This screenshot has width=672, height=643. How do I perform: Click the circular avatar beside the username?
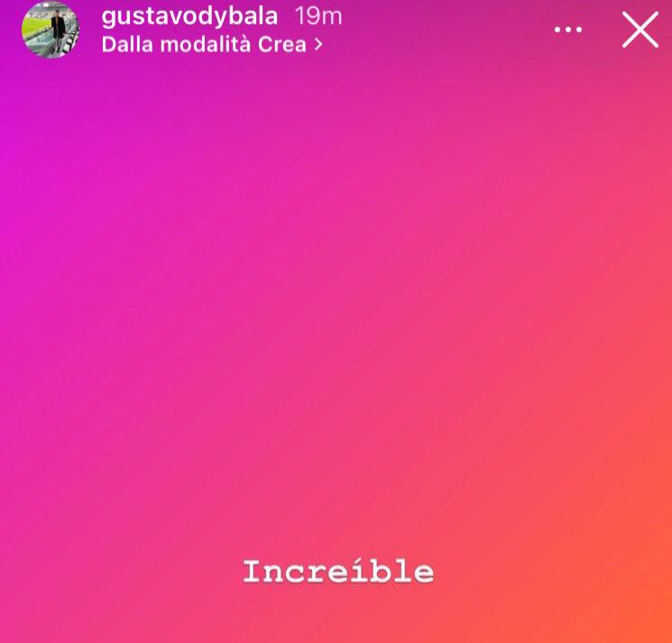[x=51, y=30]
